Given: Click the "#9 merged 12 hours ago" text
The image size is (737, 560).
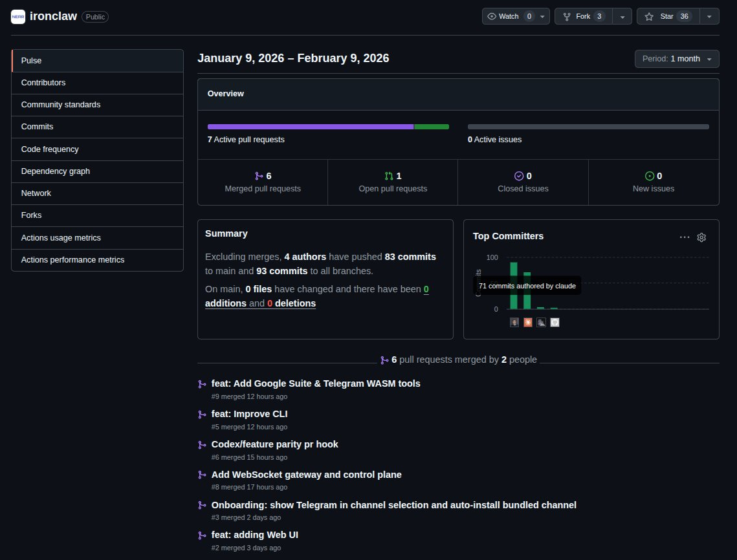Looking at the screenshot, I should [x=249, y=396].
